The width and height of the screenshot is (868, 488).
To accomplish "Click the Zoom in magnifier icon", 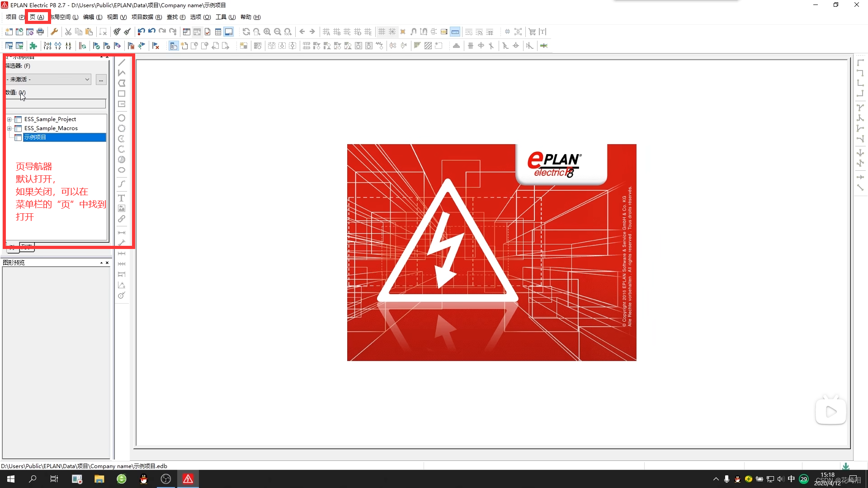I will (x=267, y=32).
